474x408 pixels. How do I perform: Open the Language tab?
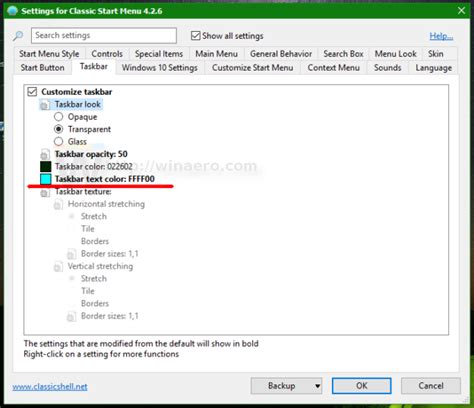click(x=433, y=68)
